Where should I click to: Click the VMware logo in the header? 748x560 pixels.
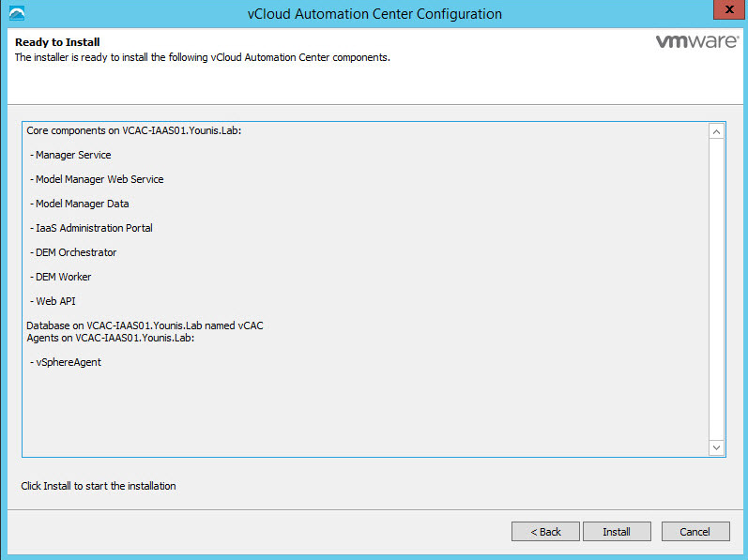[x=694, y=42]
